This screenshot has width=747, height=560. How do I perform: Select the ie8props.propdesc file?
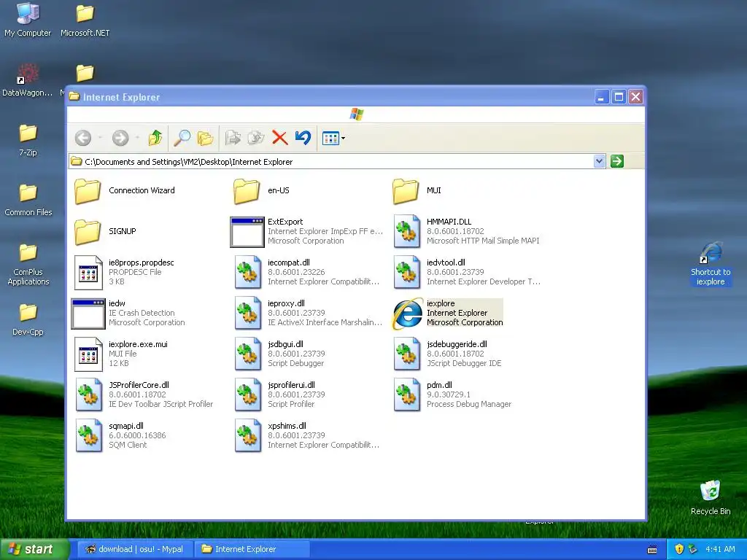(x=125, y=273)
